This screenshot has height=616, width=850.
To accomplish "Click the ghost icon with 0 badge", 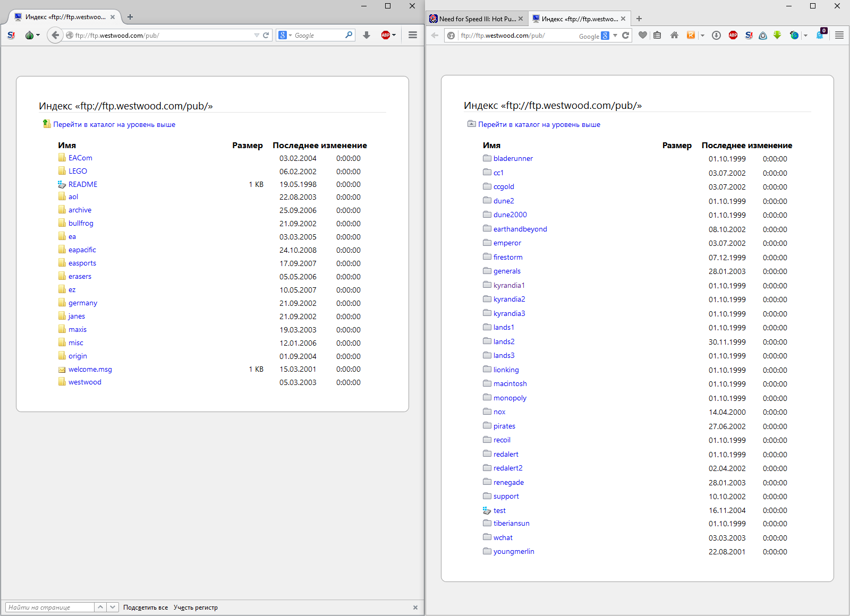I will coord(820,34).
